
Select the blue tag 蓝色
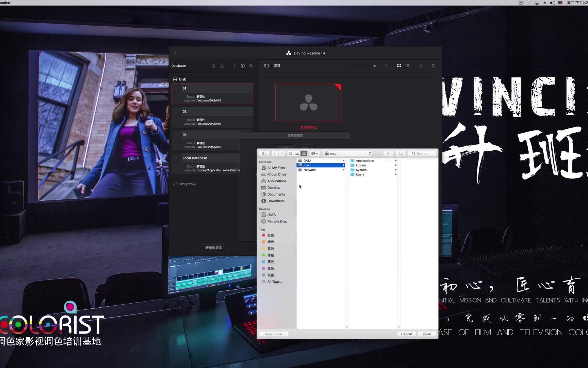(268, 262)
